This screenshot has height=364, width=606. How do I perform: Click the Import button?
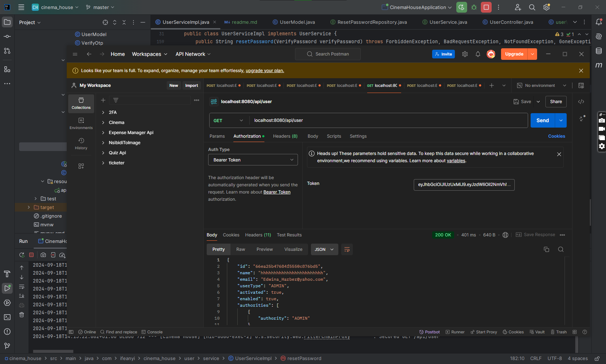click(192, 85)
